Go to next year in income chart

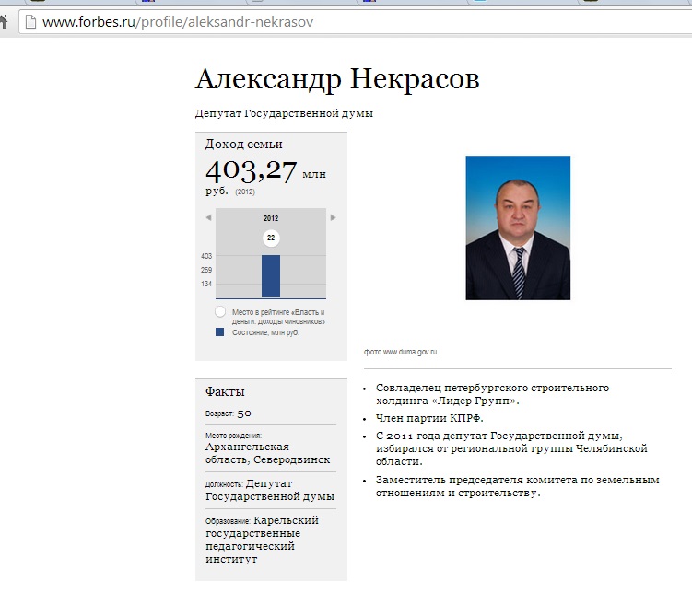point(334,217)
